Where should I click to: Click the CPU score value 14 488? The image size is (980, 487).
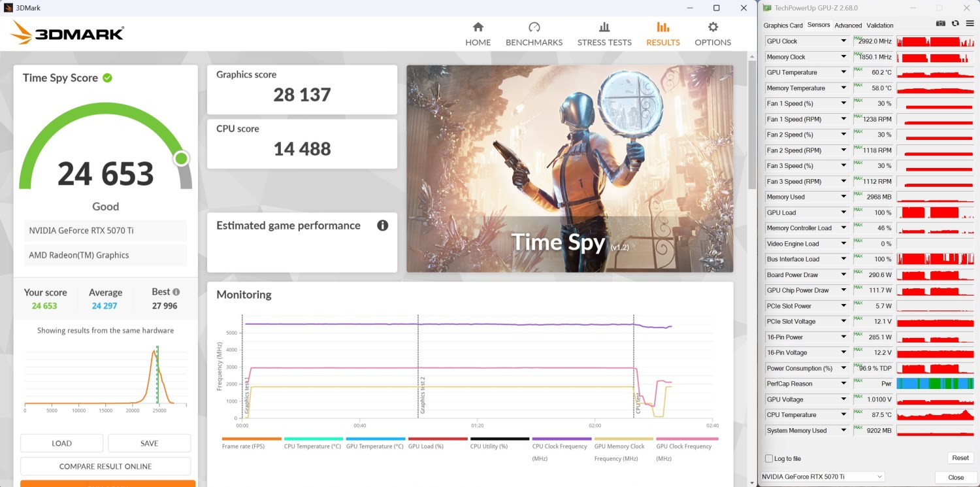click(302, 149)
